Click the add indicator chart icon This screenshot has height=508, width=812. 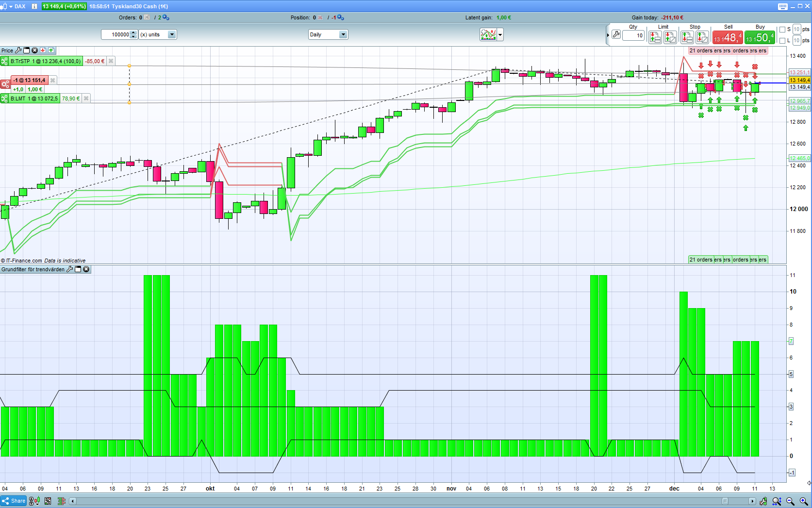(488, 34)
